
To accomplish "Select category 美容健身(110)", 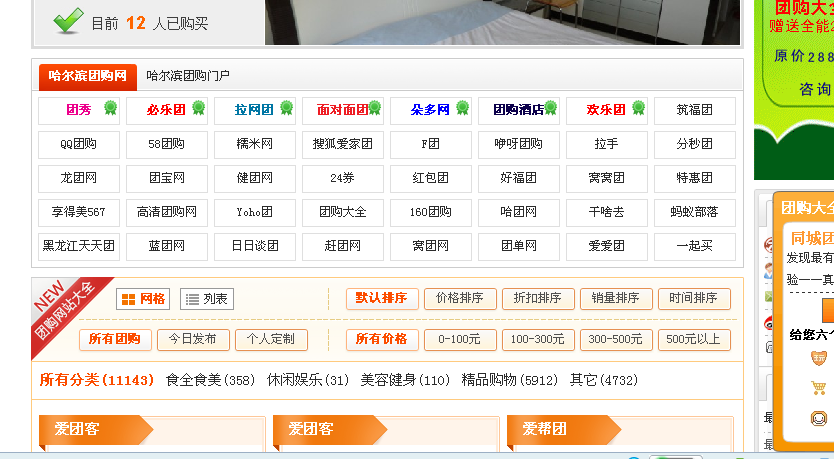I will tap(405, 380).
